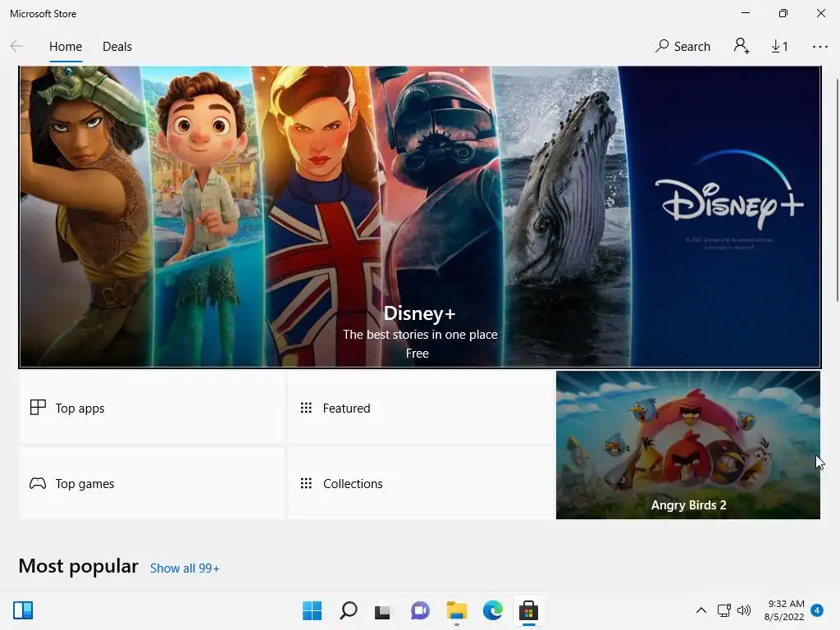840x630 pixels.
Task: Open network status tray icon
Action: pyautogui.click(x=724, y=610)
